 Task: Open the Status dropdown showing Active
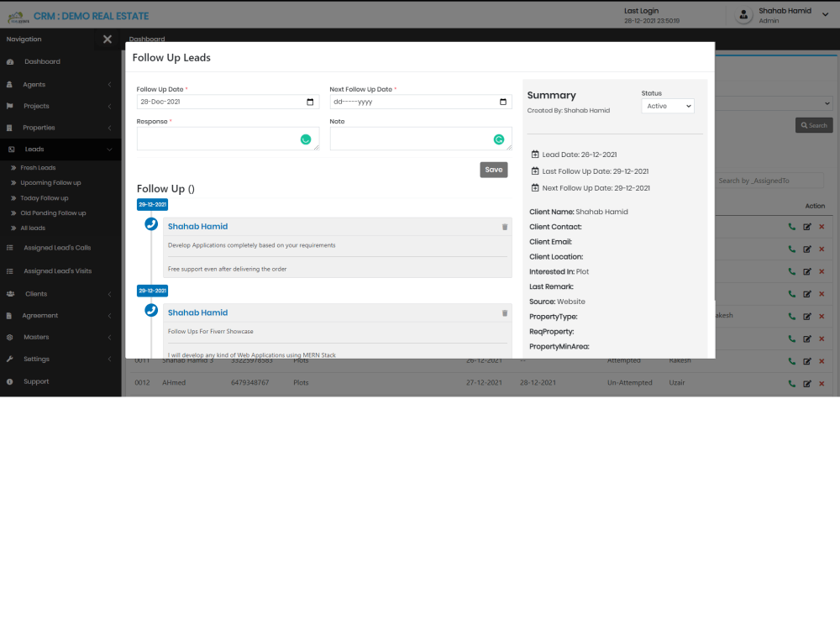(x=668, y=106)
